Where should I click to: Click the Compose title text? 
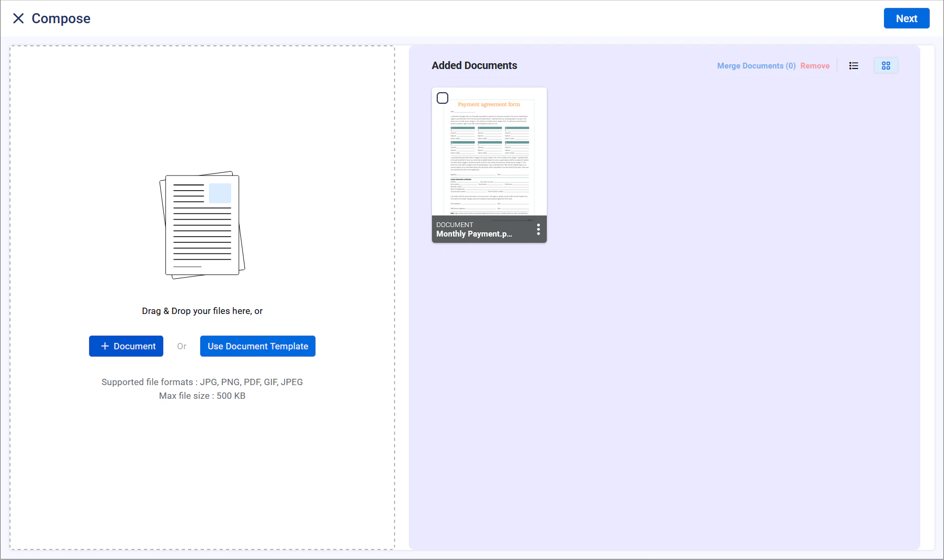pyautogui.click(x=61, y=18)
